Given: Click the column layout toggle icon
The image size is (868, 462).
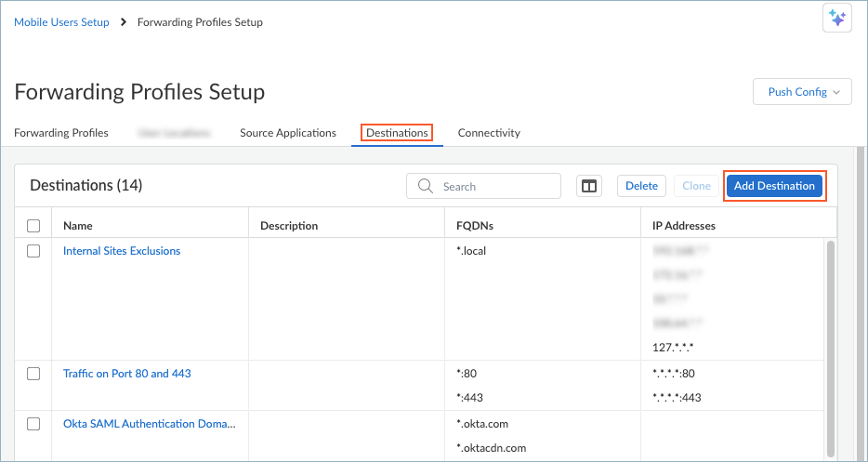Looking at the screenshot, I should [x=589, y=186].
